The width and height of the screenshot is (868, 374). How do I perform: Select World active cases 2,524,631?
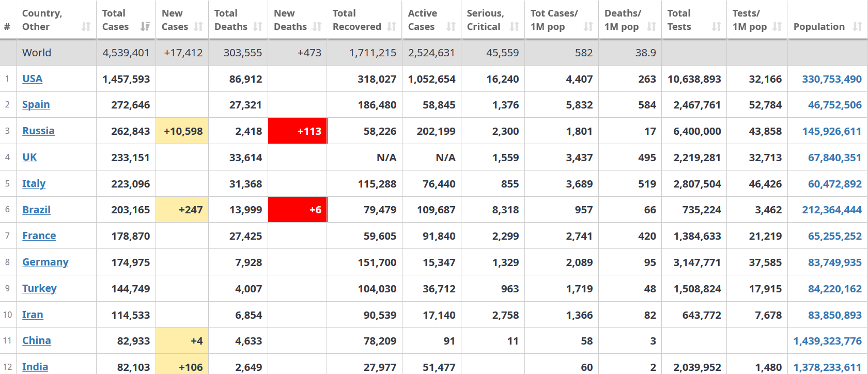[431, 53]
